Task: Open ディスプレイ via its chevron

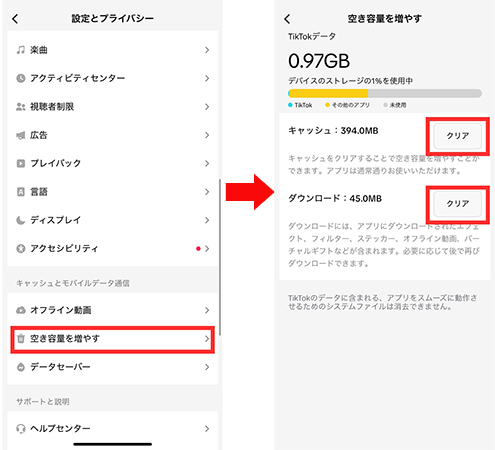Action: click(207, 220)
